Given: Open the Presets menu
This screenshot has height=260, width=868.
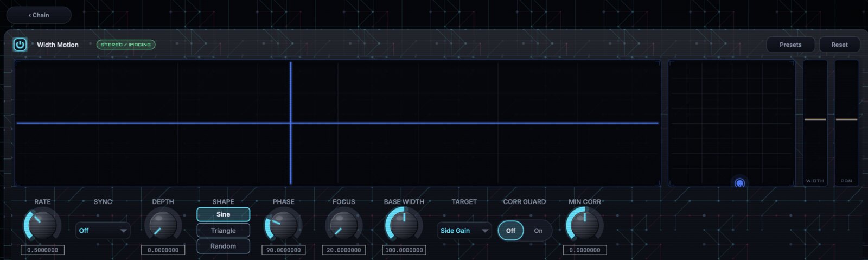Looking at the screenshot, I should point(790,45).
